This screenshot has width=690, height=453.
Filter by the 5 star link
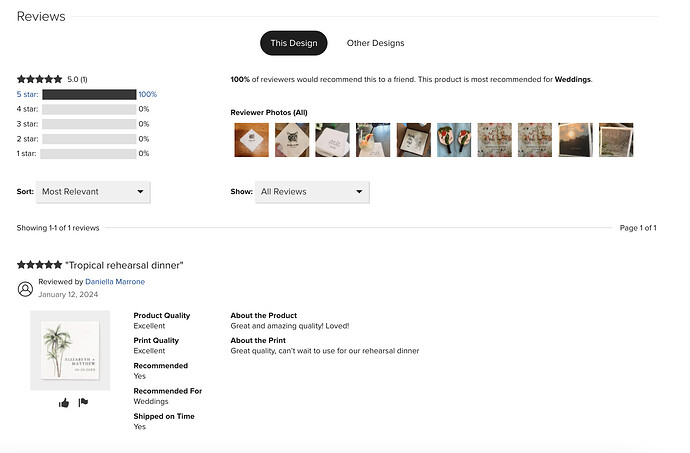[27, 94]
